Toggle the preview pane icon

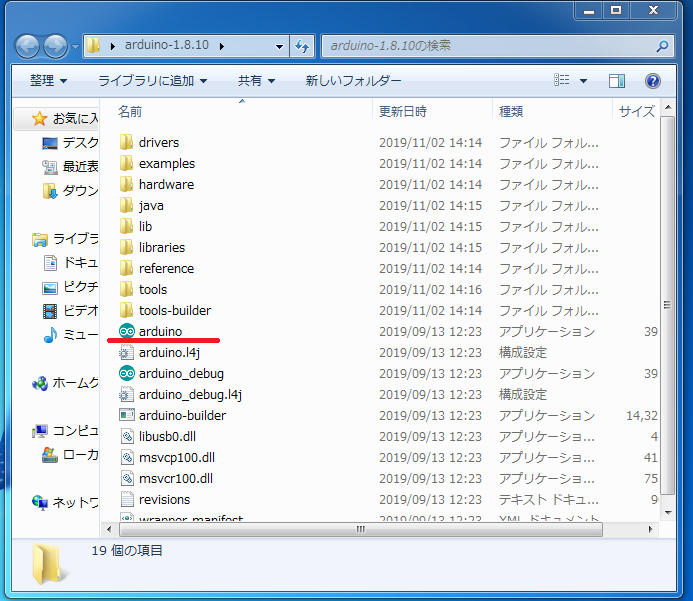pos(617,81)
